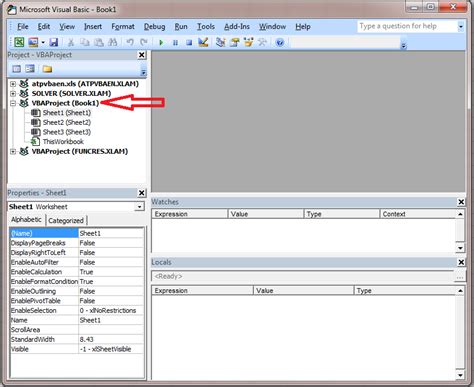The height and width of the screenshot is (387, 474).
Task: Open Project Explorer from the toolbar icon
Action: [x=220, y=42]
